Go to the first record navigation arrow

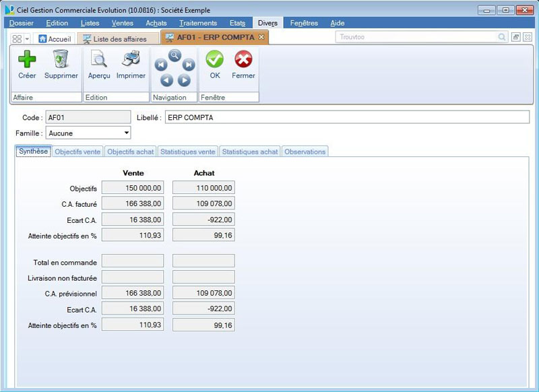pos(160,65)
